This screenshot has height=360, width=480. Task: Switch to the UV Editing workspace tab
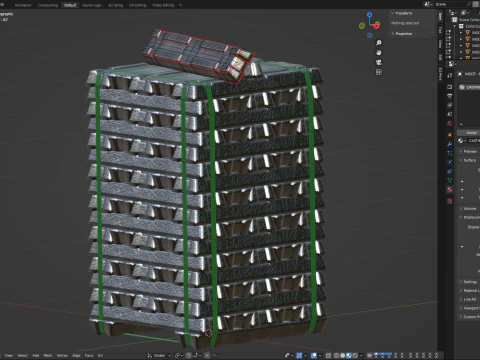[x=138, y=5]
